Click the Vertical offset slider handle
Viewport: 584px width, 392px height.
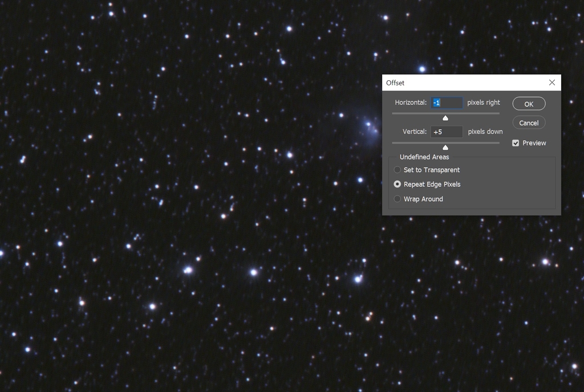(445, 148)
